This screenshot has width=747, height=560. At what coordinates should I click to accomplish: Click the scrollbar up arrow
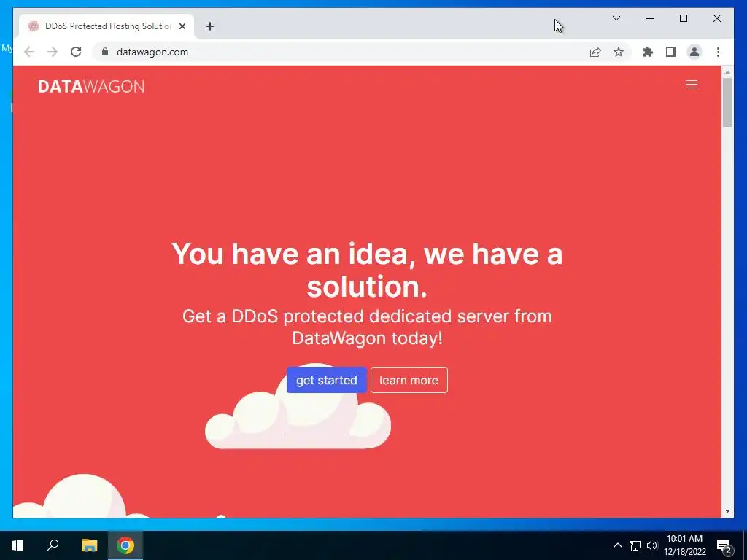(727, 73)
